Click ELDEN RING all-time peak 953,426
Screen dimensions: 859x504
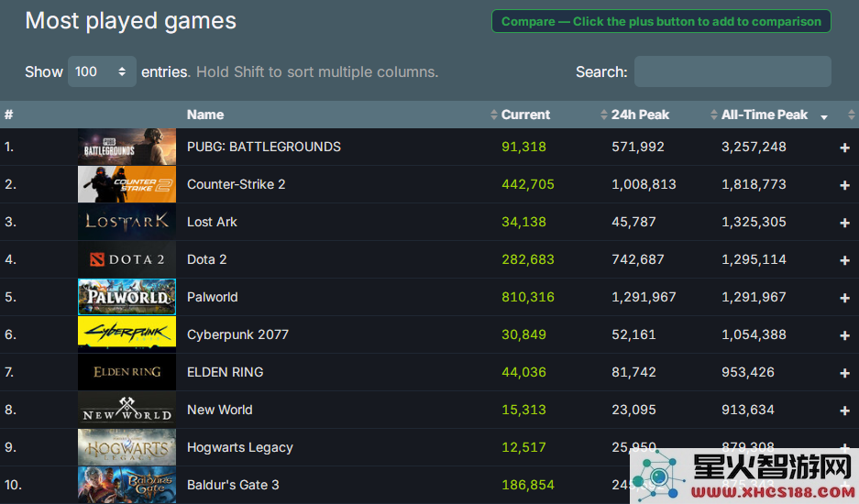(x=748, y=372)
